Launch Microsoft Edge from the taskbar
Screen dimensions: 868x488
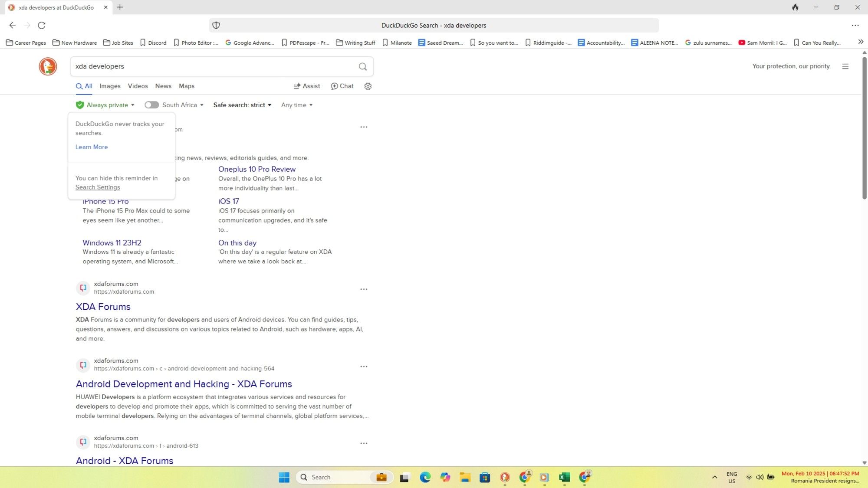424,477
